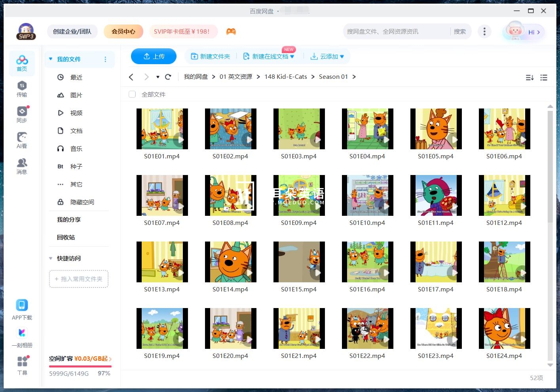Select 视频 under 我的文件
The width and height of the screenshot is (560, 392).
click(76, 113)
